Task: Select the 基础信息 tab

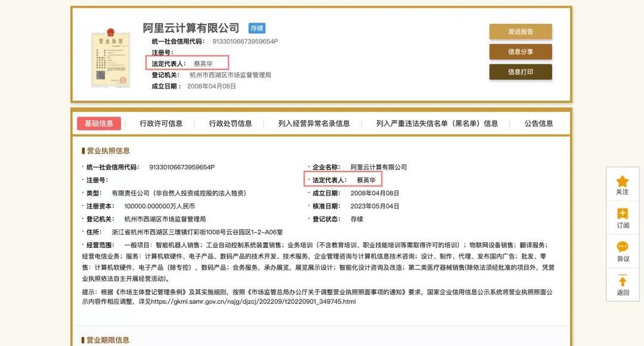Action: coord(99,123)
